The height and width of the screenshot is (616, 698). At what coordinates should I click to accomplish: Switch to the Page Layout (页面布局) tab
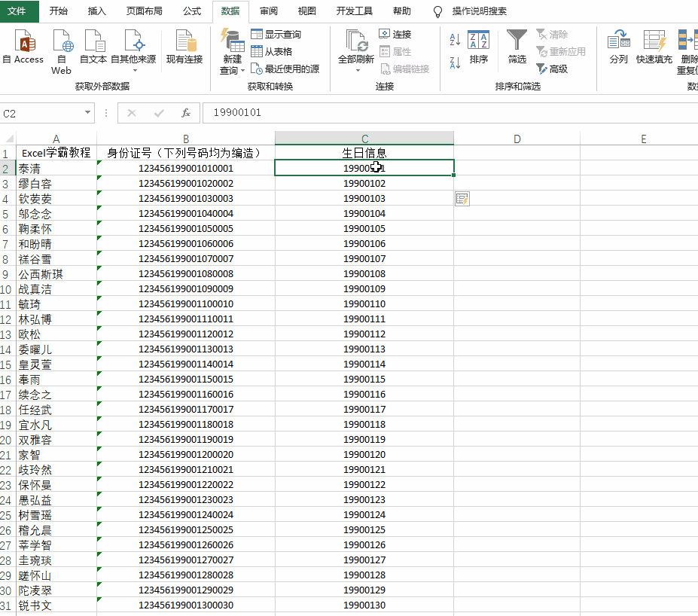click(145, 11)
